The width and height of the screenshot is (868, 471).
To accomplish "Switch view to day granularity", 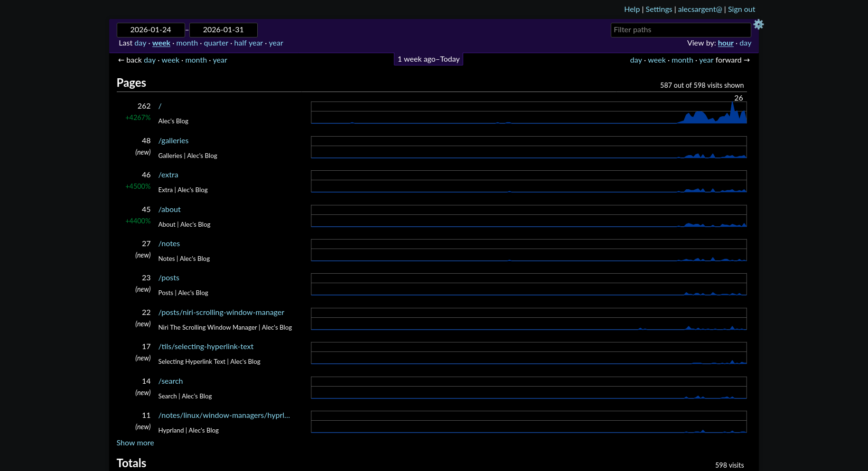I will pos(745,43).
